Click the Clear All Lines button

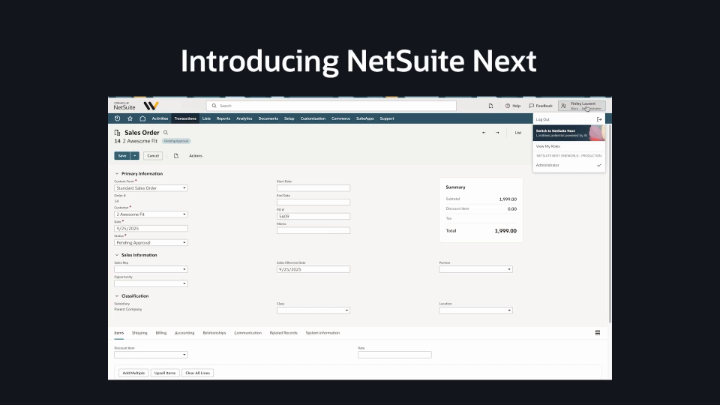197,373
